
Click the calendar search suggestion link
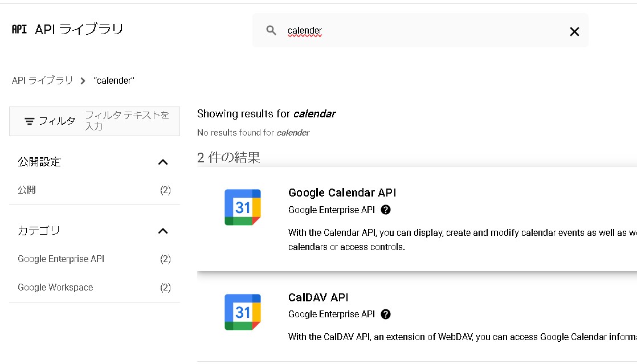315,113
